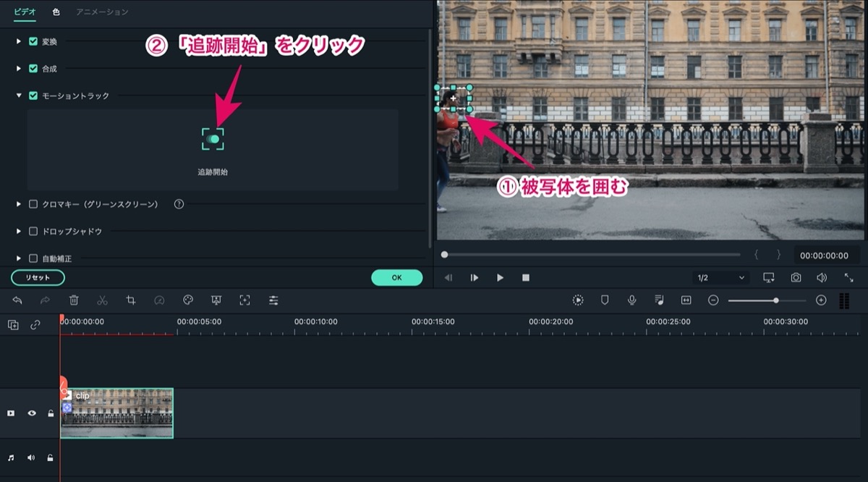
Task: Click the timeline zoom slider
Action: click(x=767, y=300)
